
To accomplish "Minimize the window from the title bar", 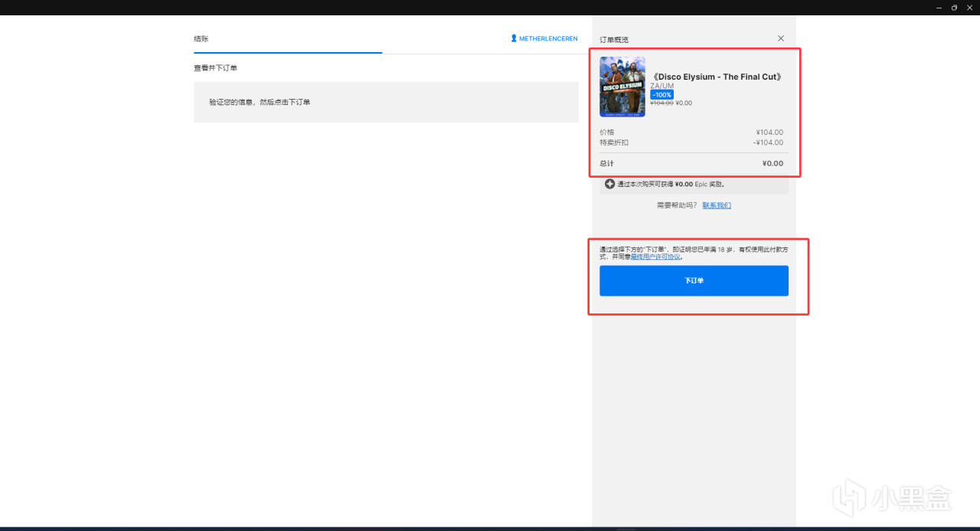I will click(x=939, y=7).
